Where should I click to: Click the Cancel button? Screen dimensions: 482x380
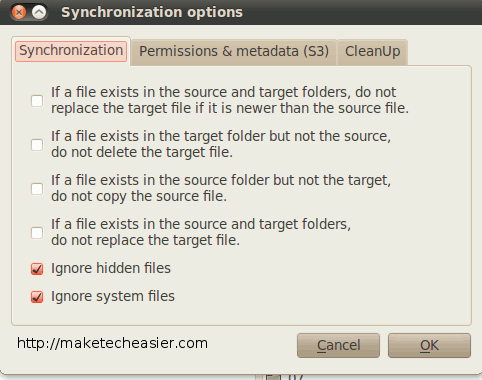338,345
